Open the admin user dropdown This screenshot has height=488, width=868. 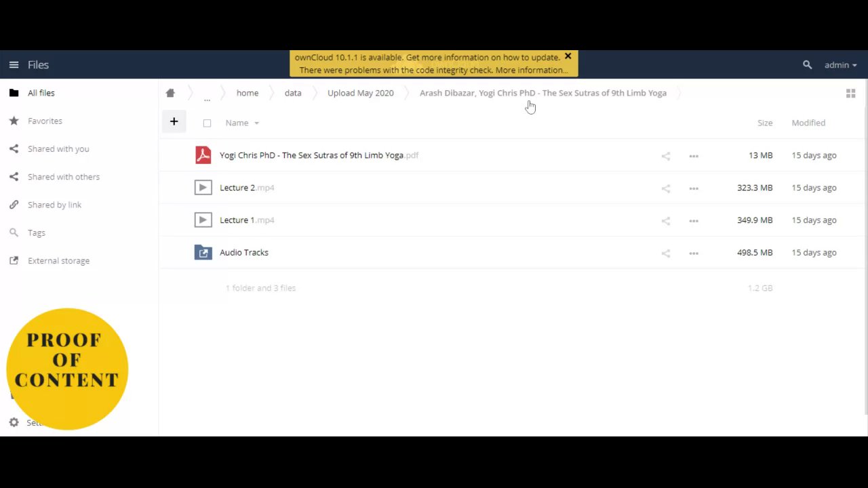841,65
